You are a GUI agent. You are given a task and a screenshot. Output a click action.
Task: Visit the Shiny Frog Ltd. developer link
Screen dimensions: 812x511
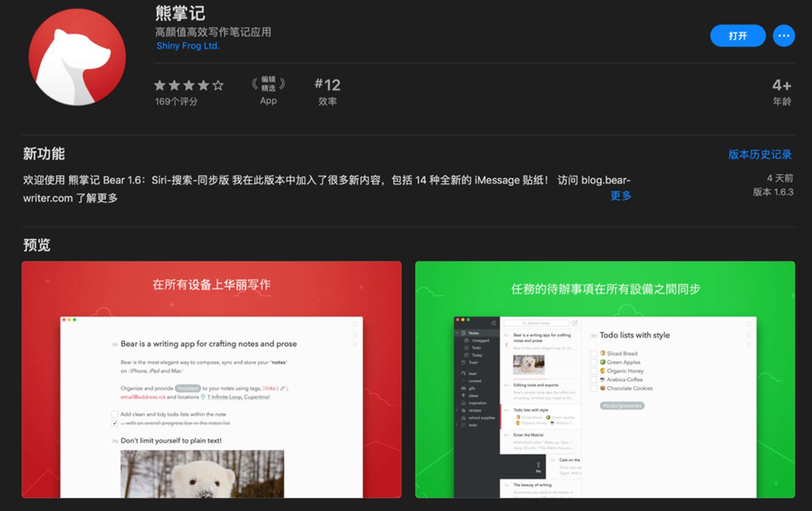pos(188,46)
